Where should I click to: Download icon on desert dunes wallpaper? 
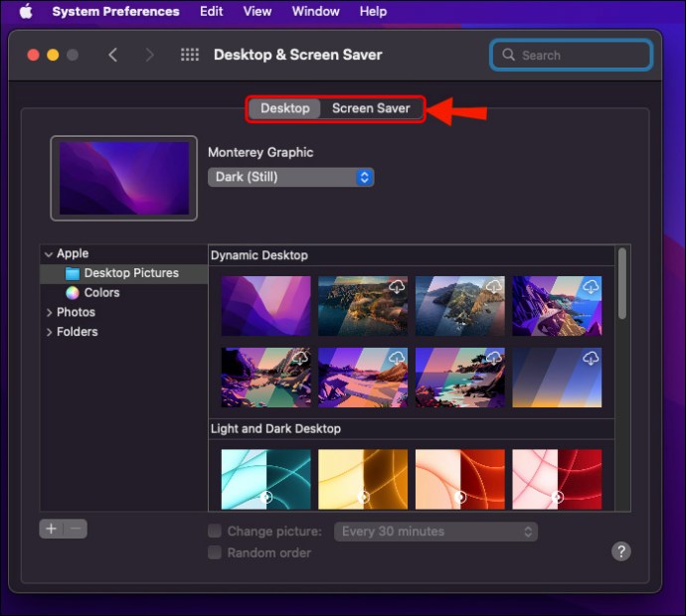(397, 359)
